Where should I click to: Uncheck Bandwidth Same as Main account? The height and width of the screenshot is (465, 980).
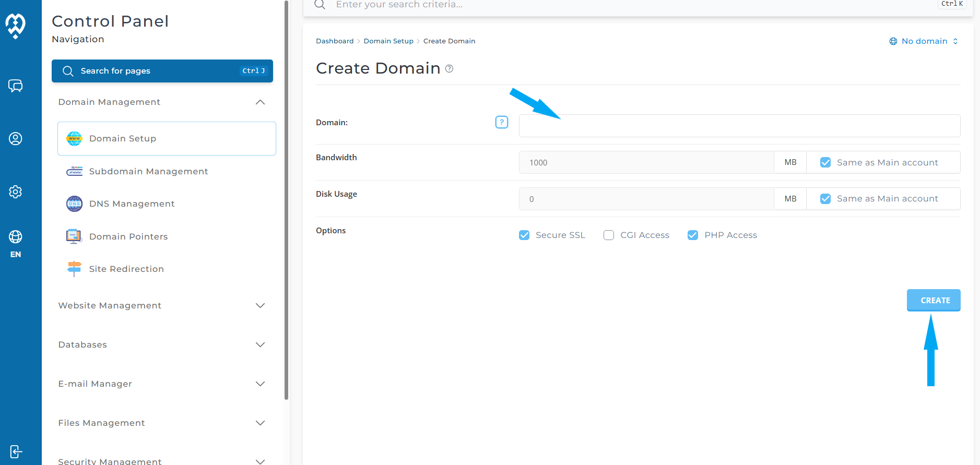[x=825, y=162]
